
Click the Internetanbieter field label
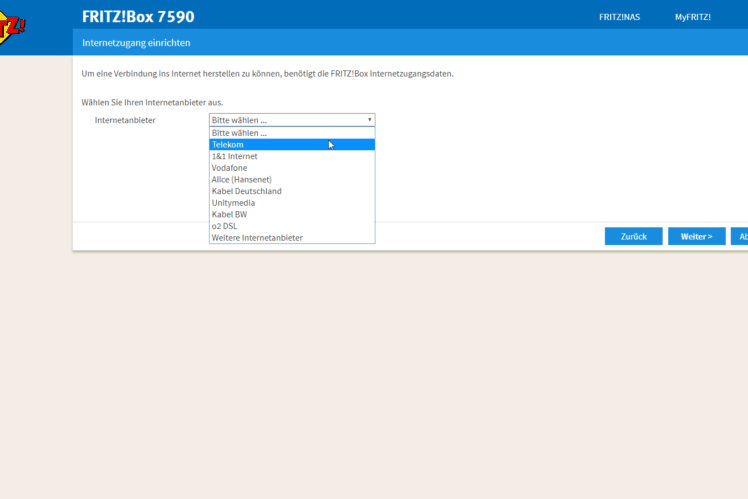pyautogui.click(x=125, y=120)
